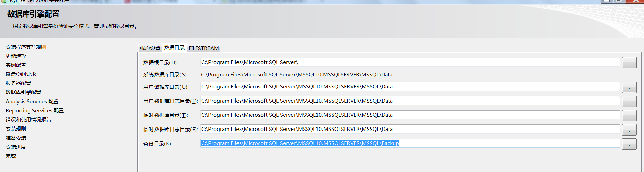This screenshot has height=172, width=644.
Task: Select 功能选择 step in sidebar
Action: click(16, 56)
